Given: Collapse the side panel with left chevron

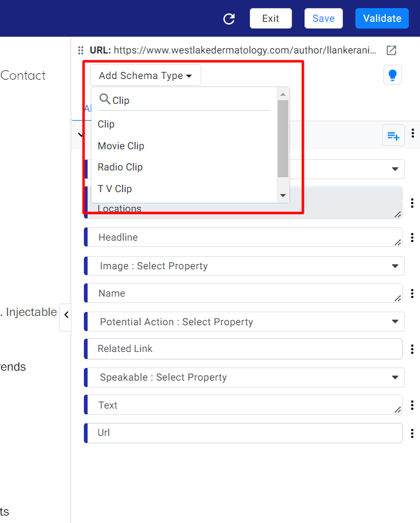Looking at the screenshot, I should [x=66, y=315].
